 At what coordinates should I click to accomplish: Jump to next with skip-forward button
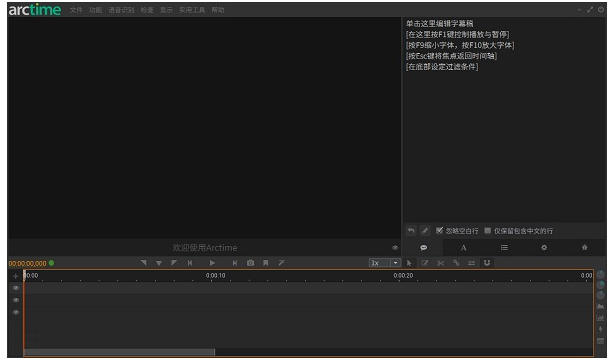point(235,263)
